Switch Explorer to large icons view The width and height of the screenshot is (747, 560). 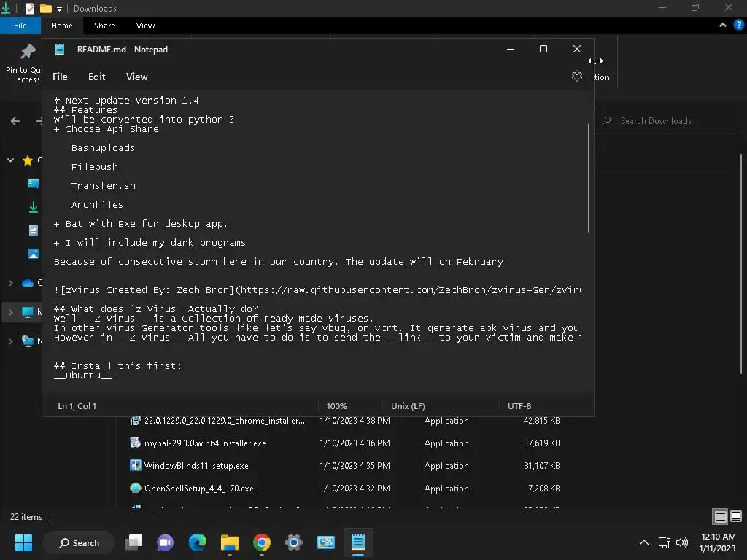coord(735,516)
